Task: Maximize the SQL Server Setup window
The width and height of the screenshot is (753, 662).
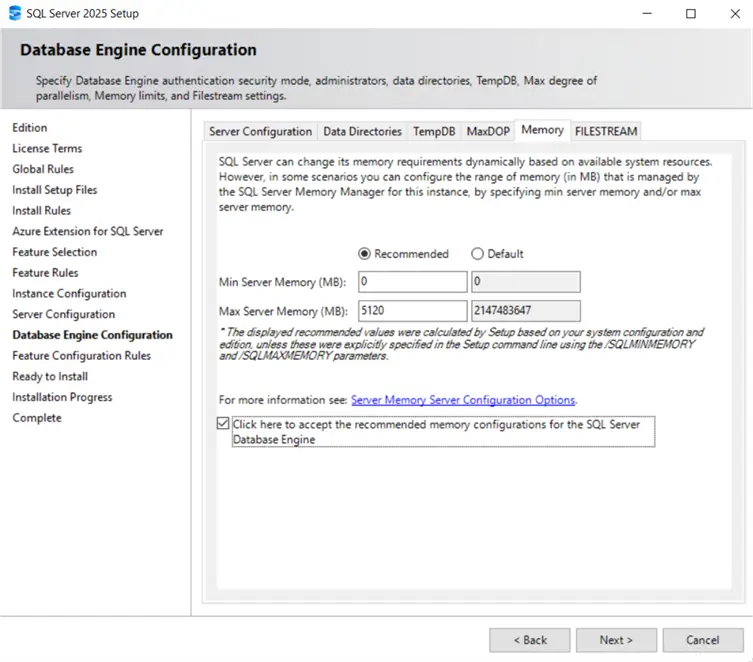Action: point(691,13)
